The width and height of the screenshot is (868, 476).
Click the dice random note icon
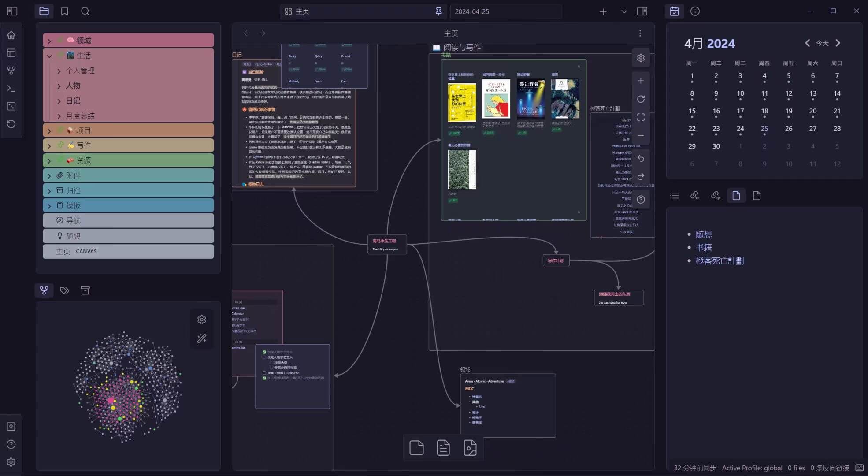pyautogui.click(x=11, y=106)
